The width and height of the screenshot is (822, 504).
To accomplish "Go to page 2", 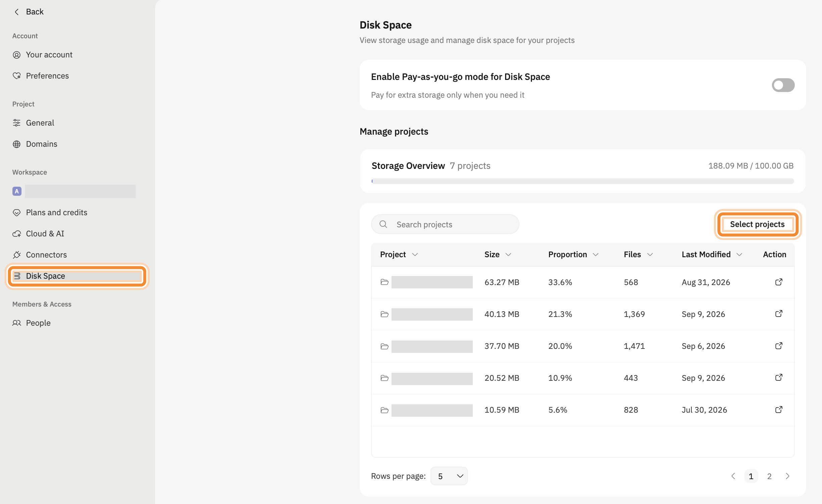I will click(x=769, y=476).
